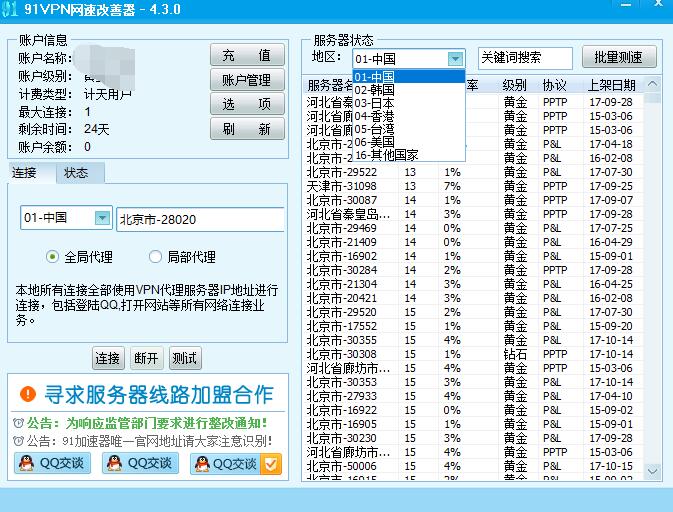Click alarm clock icon beside green announcement
This screenshot has width=673, height=512.
tap(18, 423)
